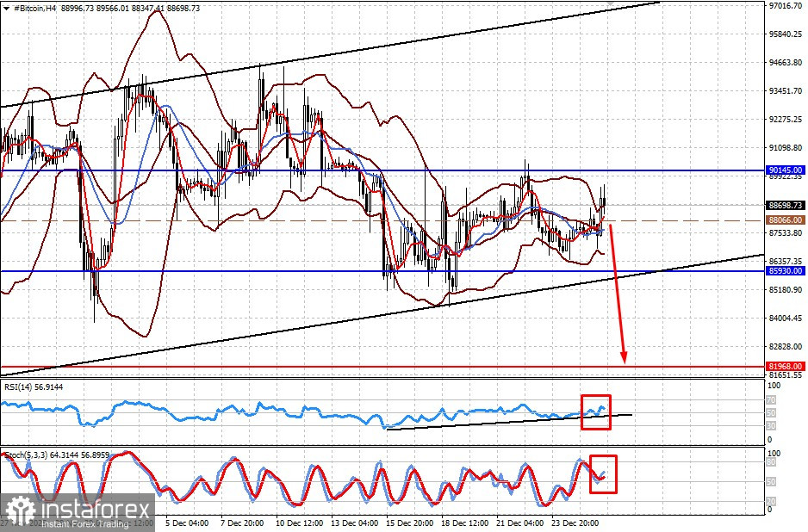Click the 13 Dec 04:00 time label
Screen dimensions: 808x532
[x=354, y=523]
